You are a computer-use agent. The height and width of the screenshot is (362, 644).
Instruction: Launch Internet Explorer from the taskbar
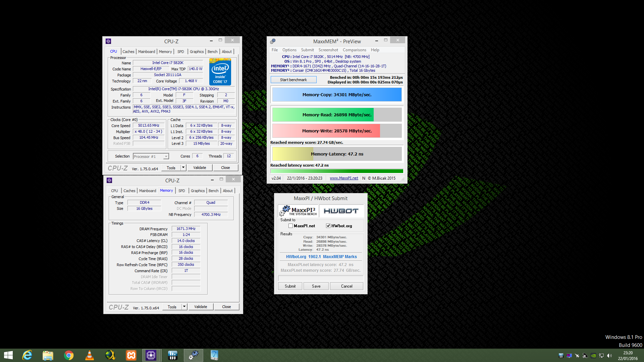tap(27, 355)
